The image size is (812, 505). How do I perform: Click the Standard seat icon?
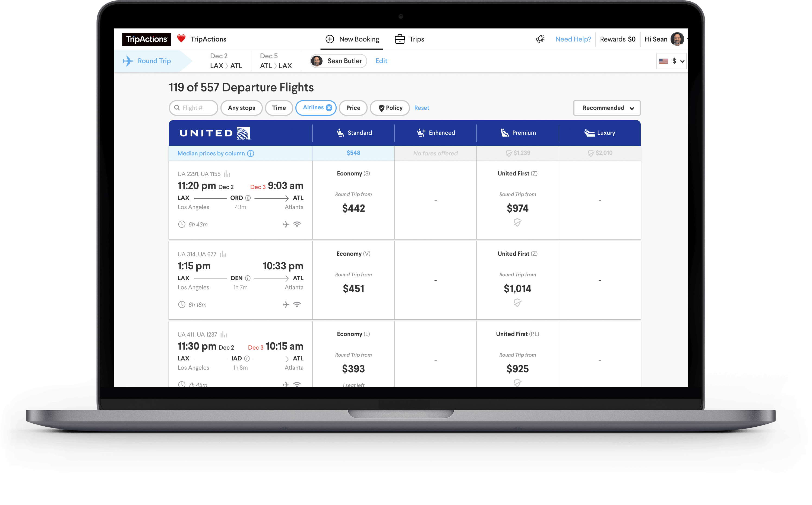point(341,133)
